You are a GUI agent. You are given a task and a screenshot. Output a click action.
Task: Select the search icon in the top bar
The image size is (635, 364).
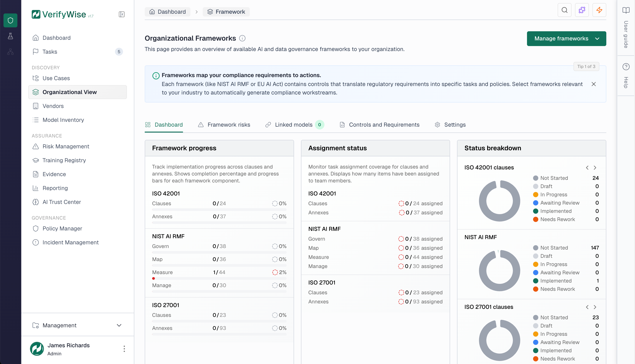[564, 10]
